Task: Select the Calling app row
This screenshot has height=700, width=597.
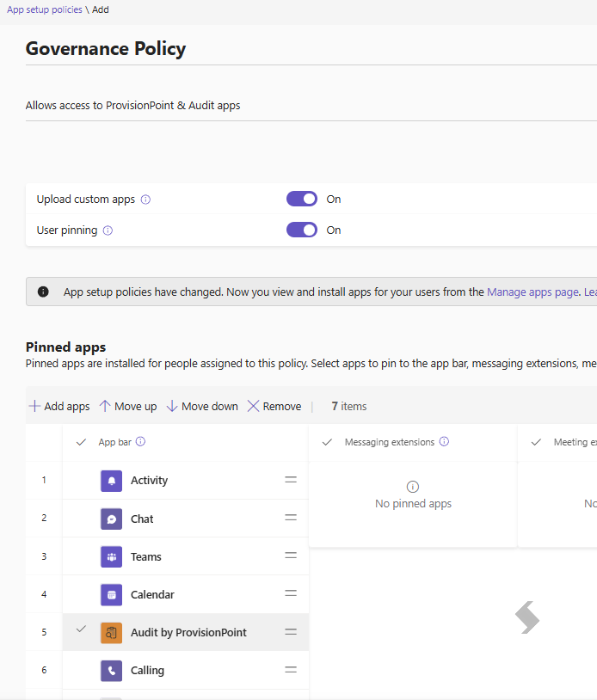Action: pos(185,670)
